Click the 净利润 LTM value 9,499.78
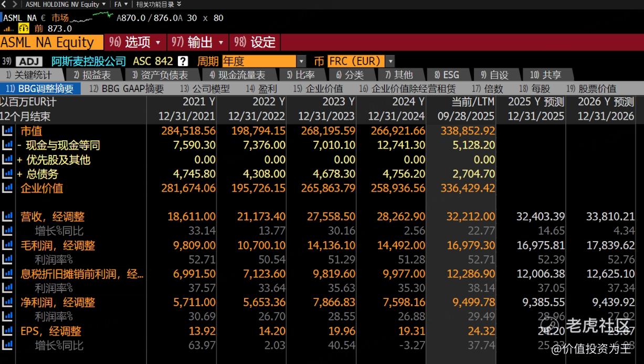The image size is (644, 364). (x=473, y=302)
